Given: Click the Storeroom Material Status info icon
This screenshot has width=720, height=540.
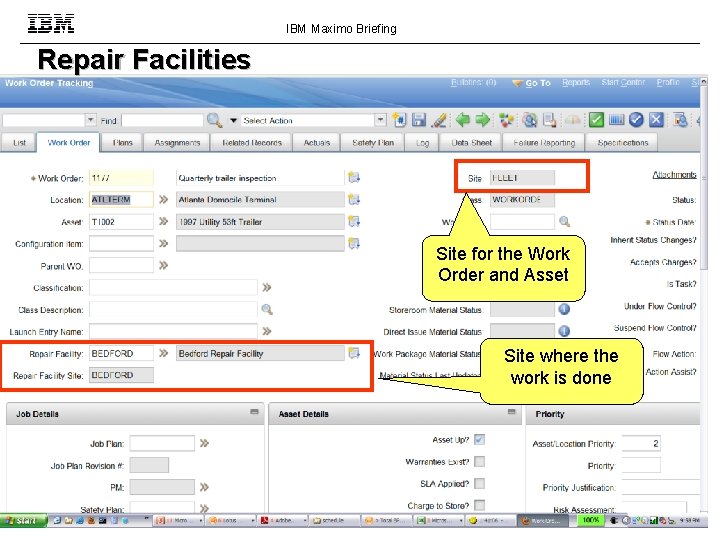Looking at the screenshot, I should click(x=564, y=309).
